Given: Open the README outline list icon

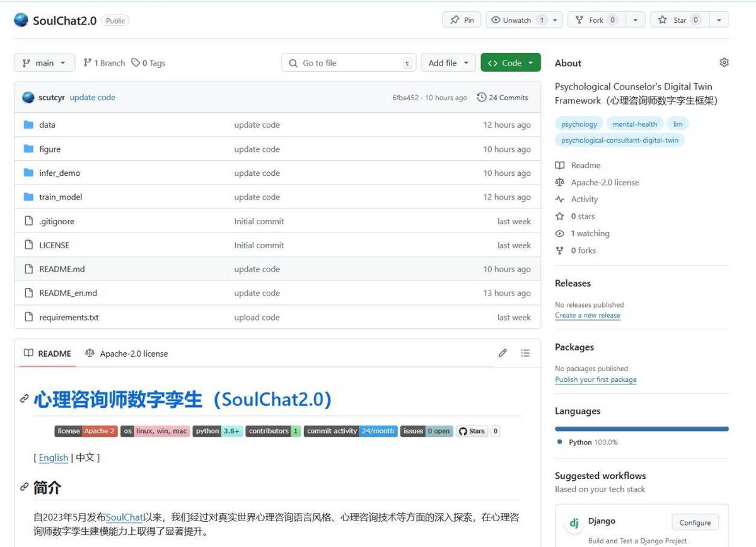Looking at the screenshot, I should pos(525,353).
